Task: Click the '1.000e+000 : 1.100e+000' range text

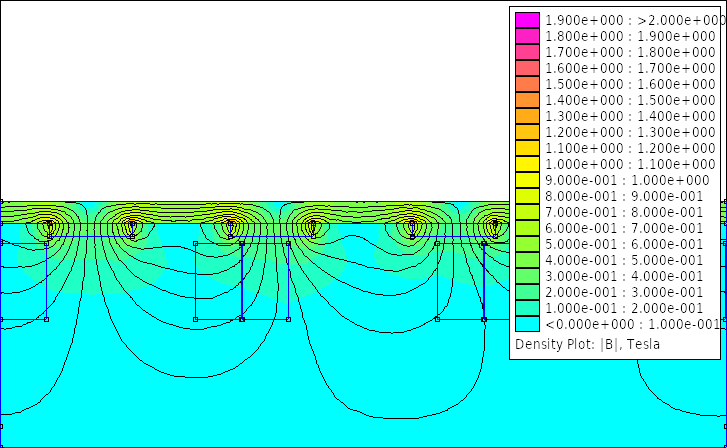Action: [630, 164]
